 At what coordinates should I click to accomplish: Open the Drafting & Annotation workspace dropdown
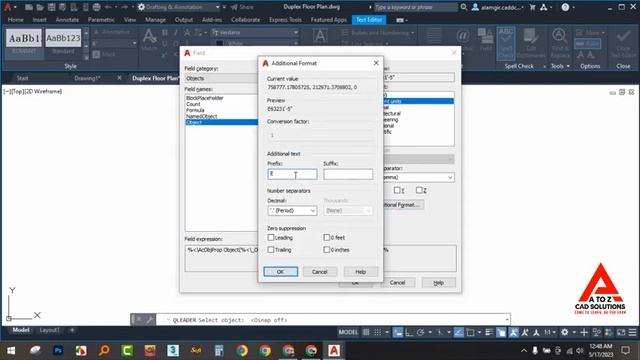tap(217, 7)
